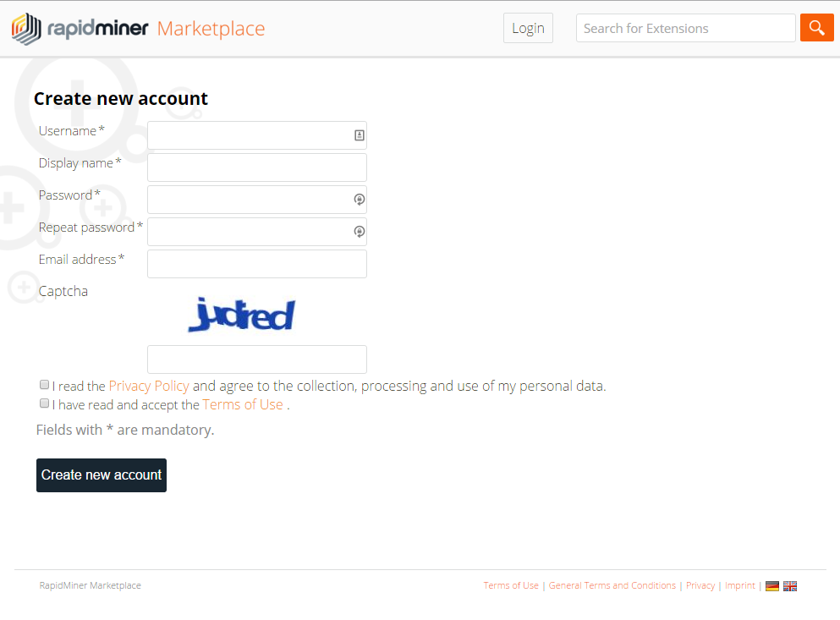Screen dimensions: 840x620
Task: Click the contact card icon in Username field
Action: tap(359, 134)
